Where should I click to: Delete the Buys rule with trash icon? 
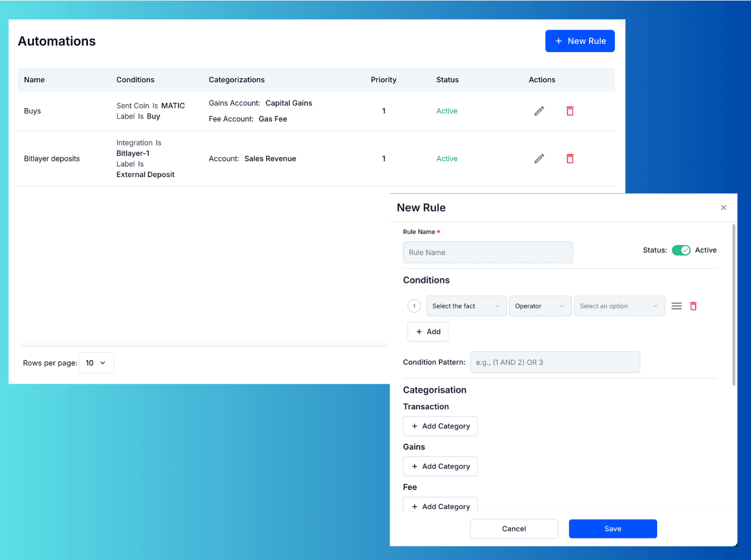click(x=570, y=111)
